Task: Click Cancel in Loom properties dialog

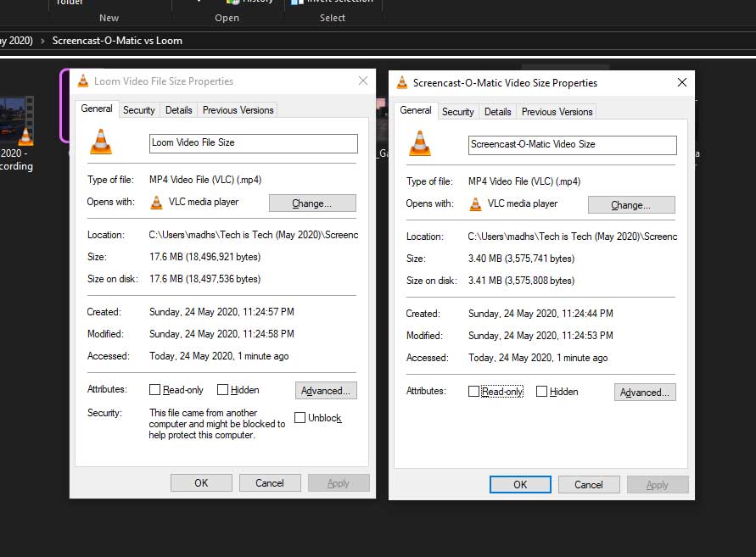Action: pos(270,482)
